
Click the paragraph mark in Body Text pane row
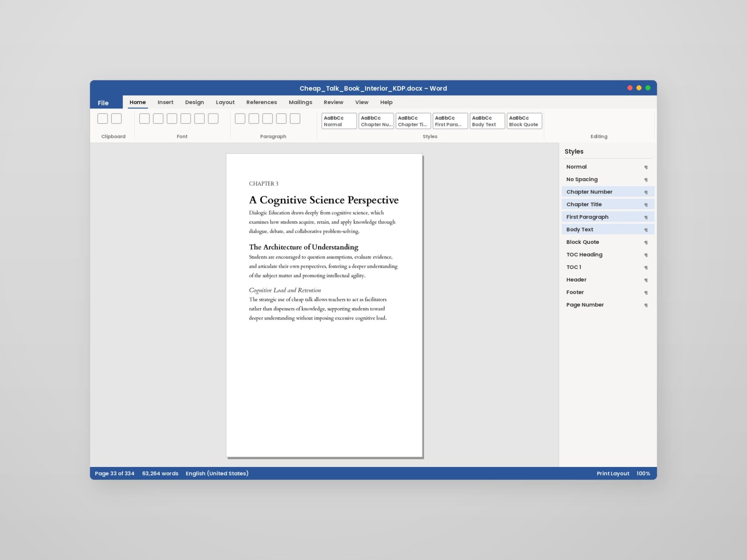[x=646, y=230]
